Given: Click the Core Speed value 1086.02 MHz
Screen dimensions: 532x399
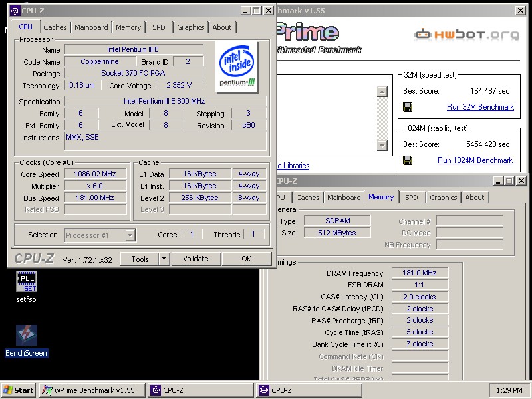Looking at the screenshot, I should (x=95, y=174).
